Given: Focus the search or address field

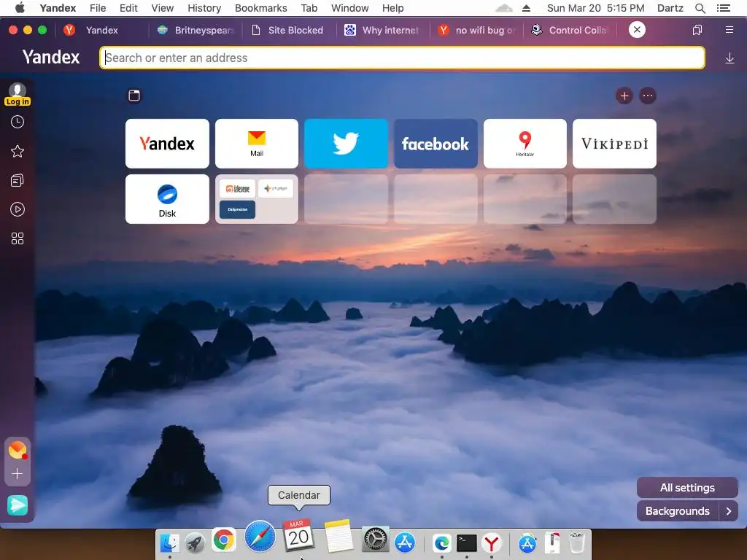Looking at the screenshot, I should point(402,58).
